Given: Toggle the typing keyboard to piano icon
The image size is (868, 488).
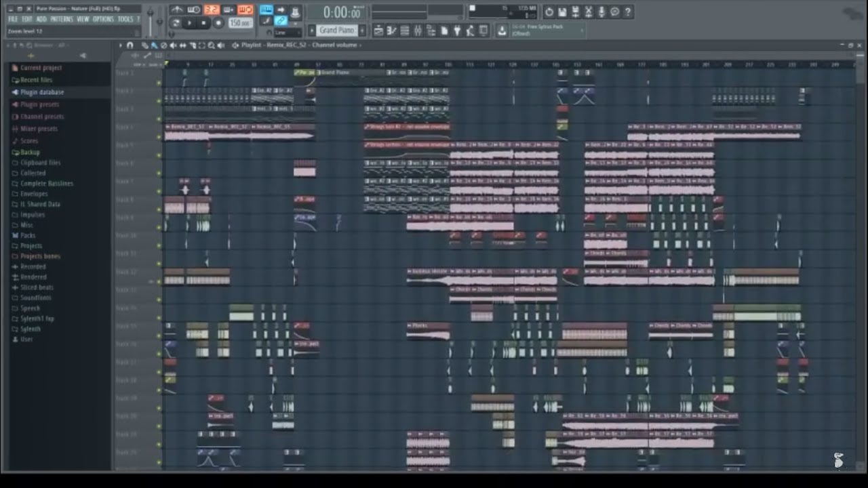Looking at the screenshot, I should 267,9.
